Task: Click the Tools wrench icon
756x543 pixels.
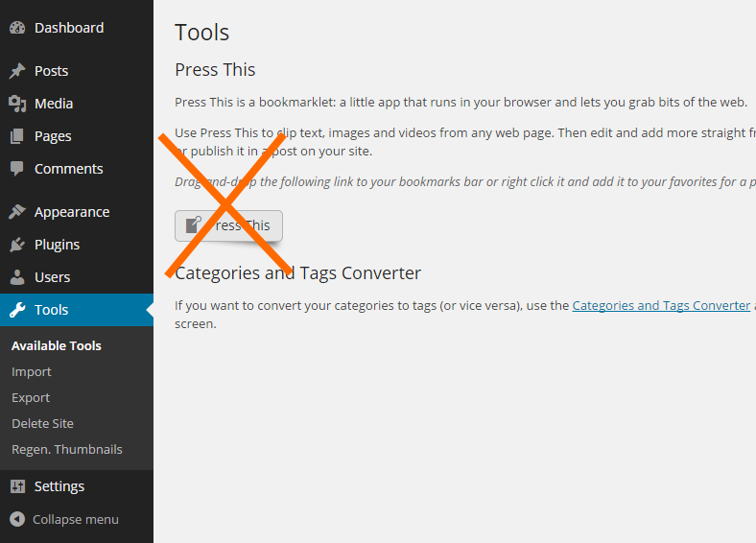Action: [17, 310]
